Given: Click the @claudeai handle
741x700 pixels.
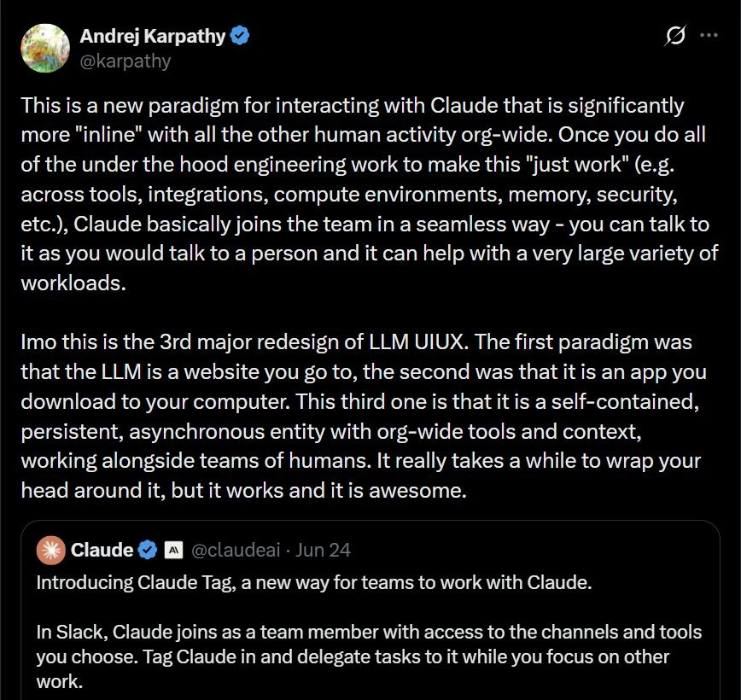Looking at the screenshot, I should [x=236, y=550].
